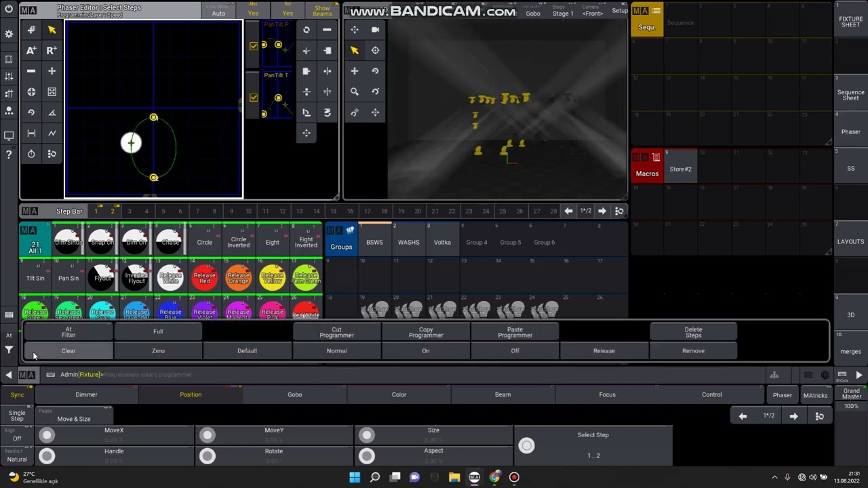
Task: Select the Release Orange color preset
Action: [x=238, y=278]
